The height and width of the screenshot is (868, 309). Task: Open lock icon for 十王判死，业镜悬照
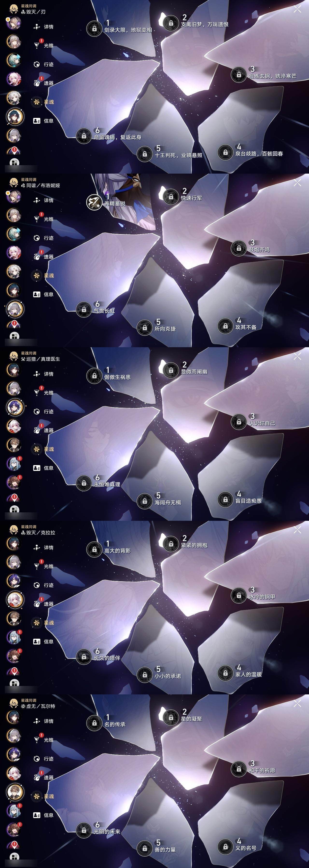[145, 154]
